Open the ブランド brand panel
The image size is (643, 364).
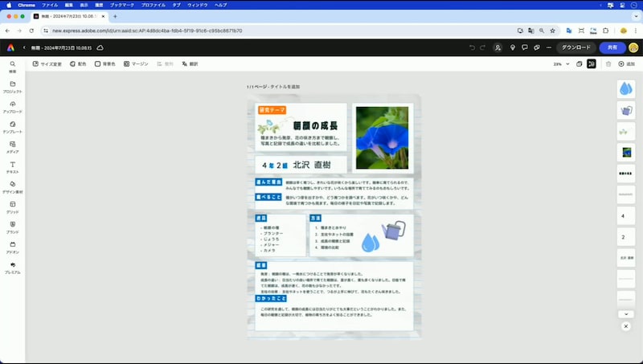pos(12,227)
